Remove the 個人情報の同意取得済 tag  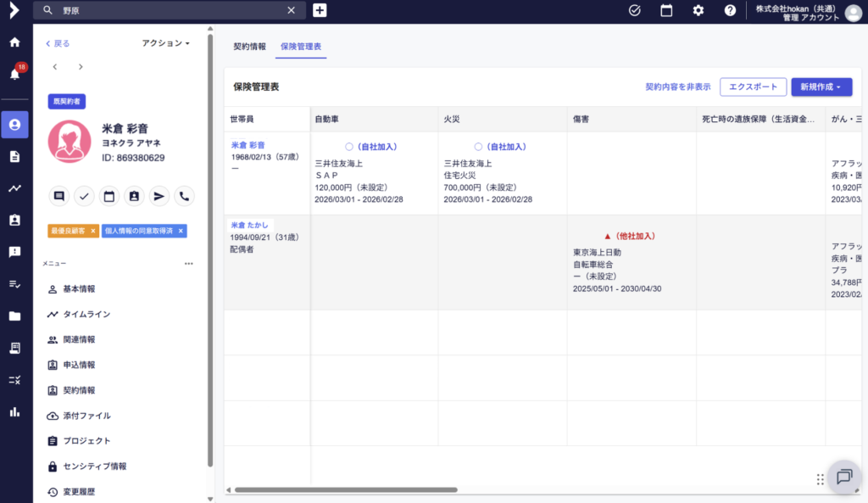click(181, 231)
